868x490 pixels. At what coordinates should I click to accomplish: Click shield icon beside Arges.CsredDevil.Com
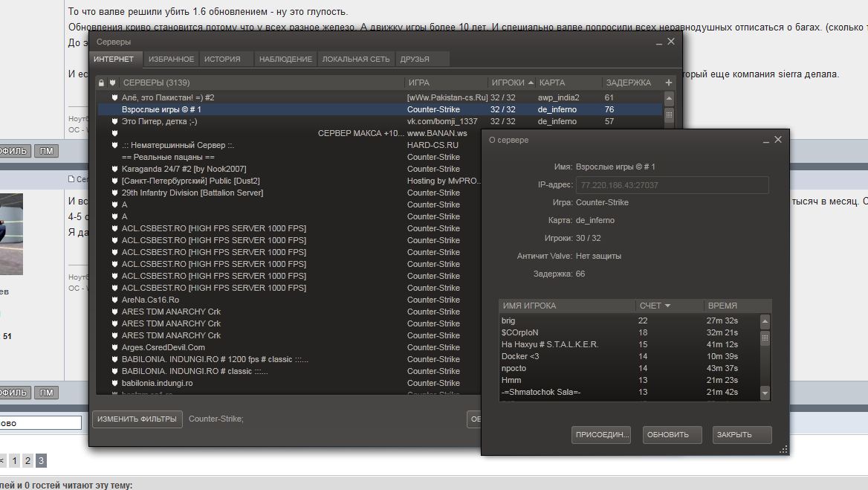(x=114, y=347)
